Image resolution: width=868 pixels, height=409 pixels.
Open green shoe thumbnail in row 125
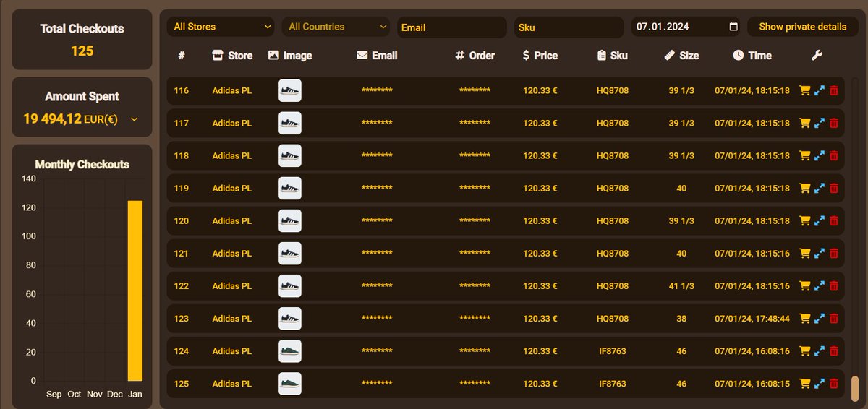pyautogui.click(x=290, y=384)
